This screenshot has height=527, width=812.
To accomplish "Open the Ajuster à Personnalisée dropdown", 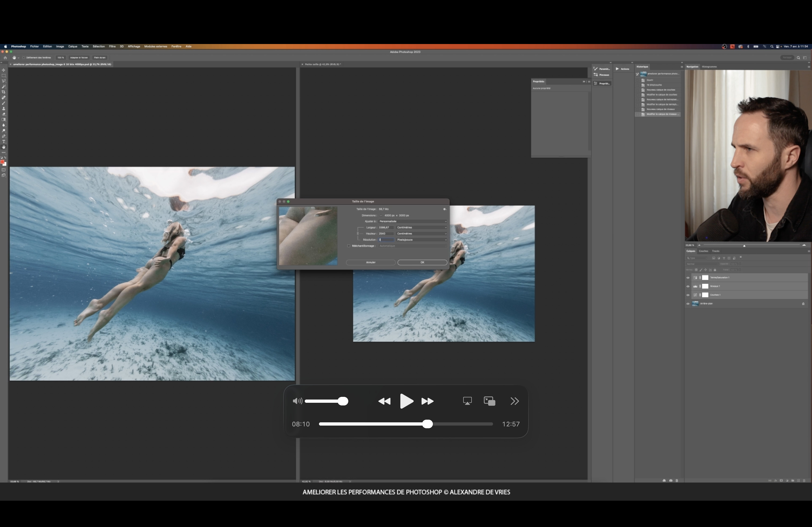I will [x=412, y=221].
